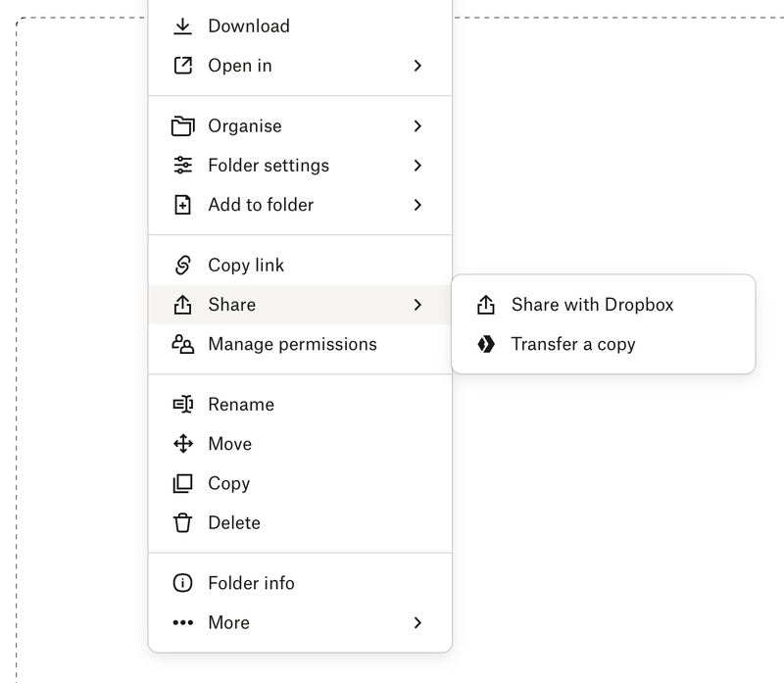
Task: Expand the More submenu chevron
Action: [417, 622]
